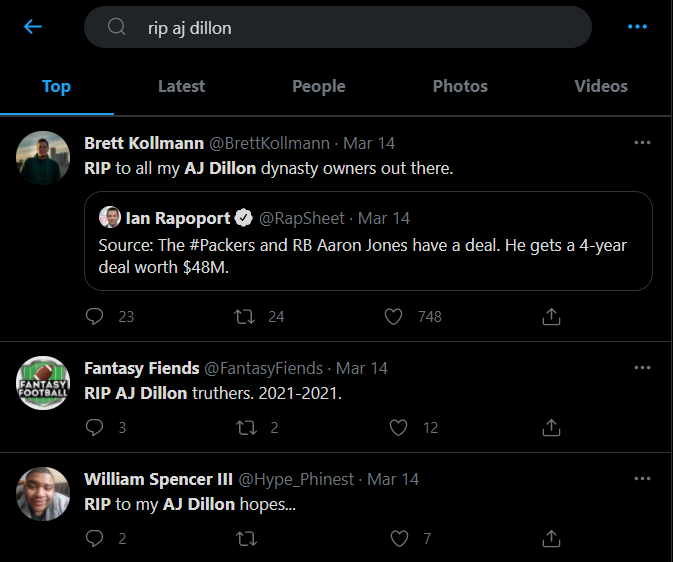Viewport: 673px width, 562px height.
Task: Click Brett Kollmann's profile picture
Action: (44, 157)
